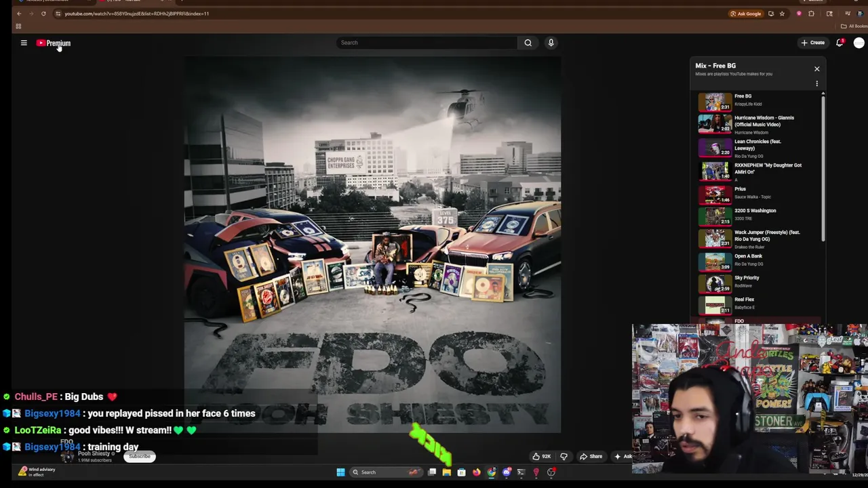Play Free BG by KrispyLife Kidd
Image resolution: width=868 pixels, height=488 pixels.
[759, 102]
